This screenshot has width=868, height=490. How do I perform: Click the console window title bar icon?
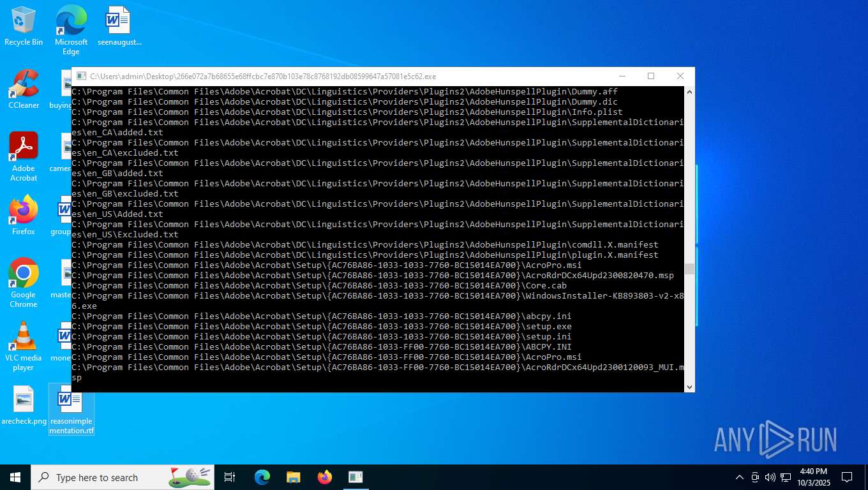(x=81, y=76)
